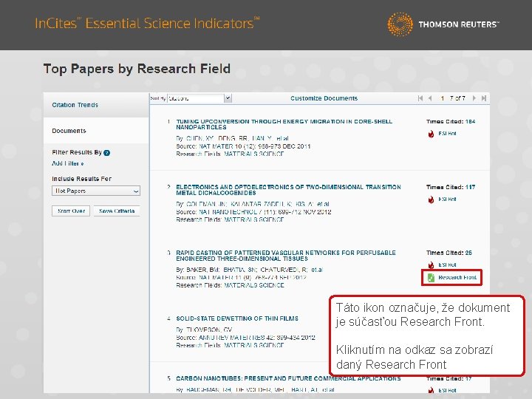The height and width of the screenshot is (399, 532).
Task: Click Materials Science research field of paper 2
Action: pyautogui.click(x=253, y=219)
